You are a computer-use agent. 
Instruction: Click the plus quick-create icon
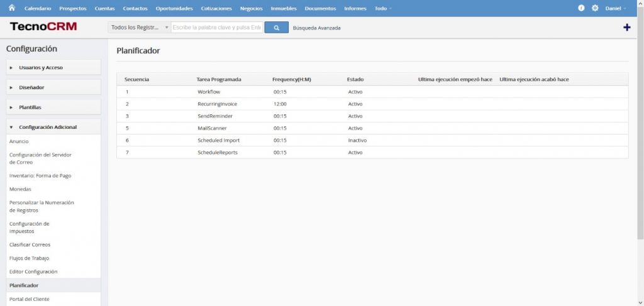click(x=626, y=28)
